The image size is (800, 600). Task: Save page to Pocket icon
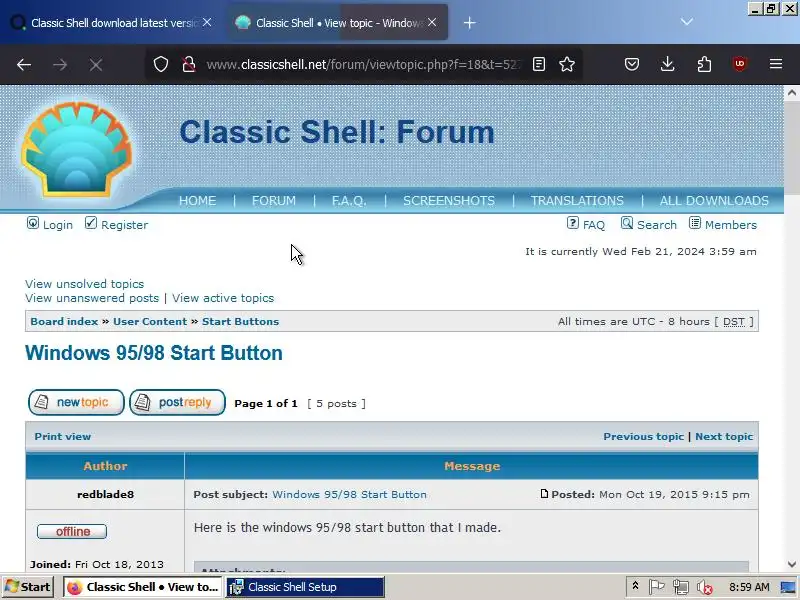coord(632,64)
